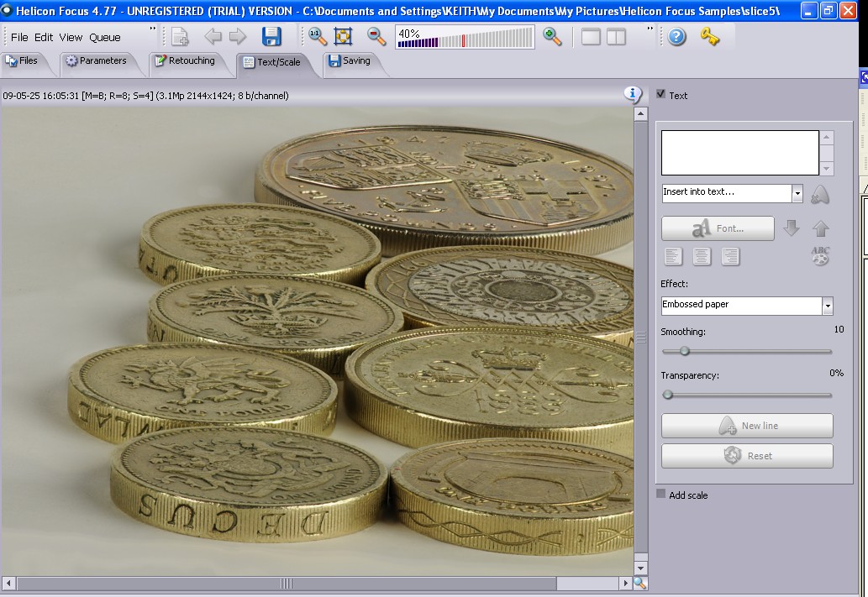Open text color palette (ABC icon)
This screenshot has width=868, height=597.
click(x=820, y=255)
